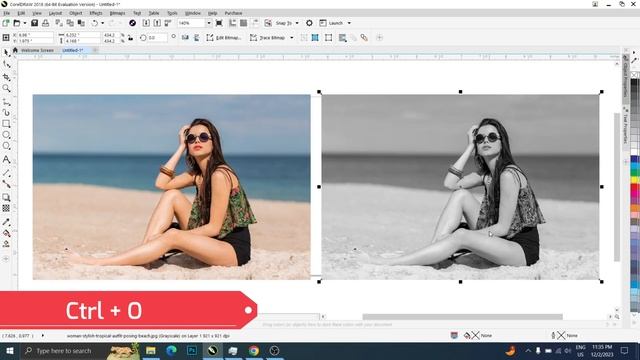Open Photoshop from the taskbar
This screenshot has width=640, height=360.
(x=192, y=351)
